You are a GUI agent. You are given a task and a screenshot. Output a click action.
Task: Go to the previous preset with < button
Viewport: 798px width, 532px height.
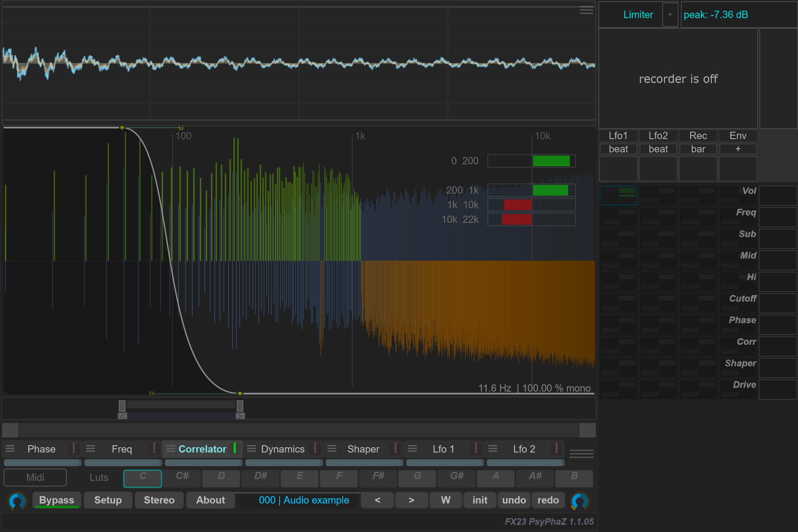tap(377, 500)
